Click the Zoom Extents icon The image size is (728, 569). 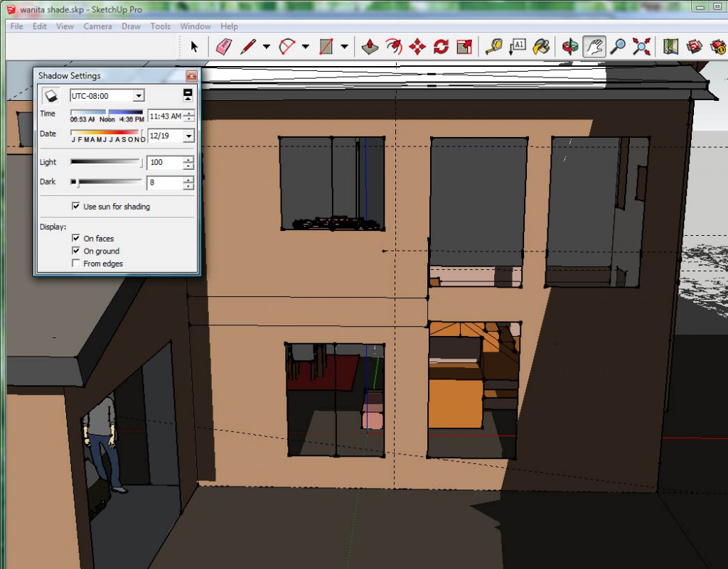(x=641, y=47)
